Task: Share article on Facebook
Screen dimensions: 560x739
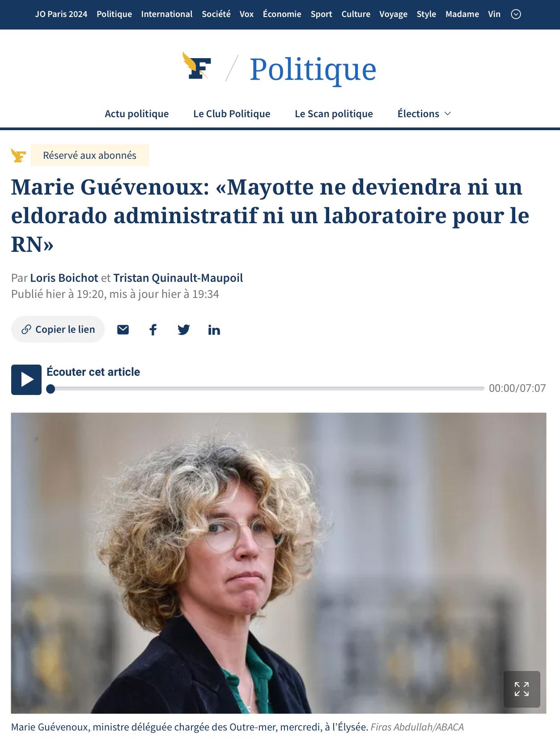Action: click(x=153, y=330)
